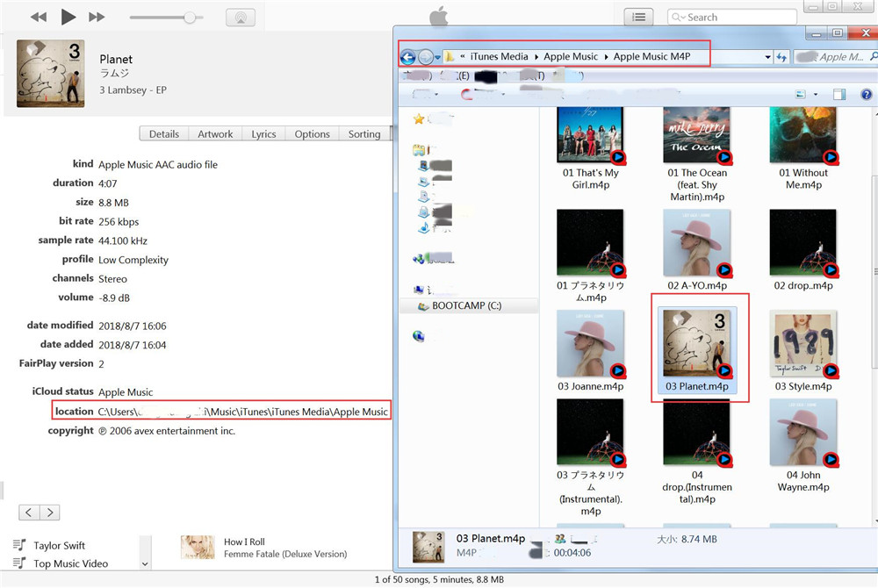
Task: Switch to the Sorting tab
Action: click(x=364, y=133)
